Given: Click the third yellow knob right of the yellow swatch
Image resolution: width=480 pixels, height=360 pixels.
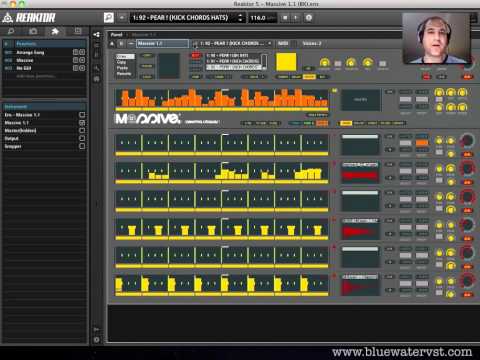Looking at the screenshot, I should coord(368,62).
